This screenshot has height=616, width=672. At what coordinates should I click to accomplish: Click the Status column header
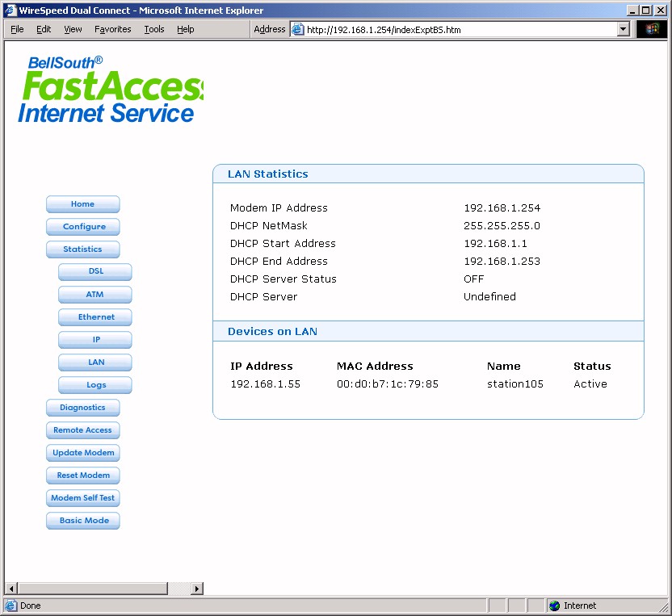(592, 367)
